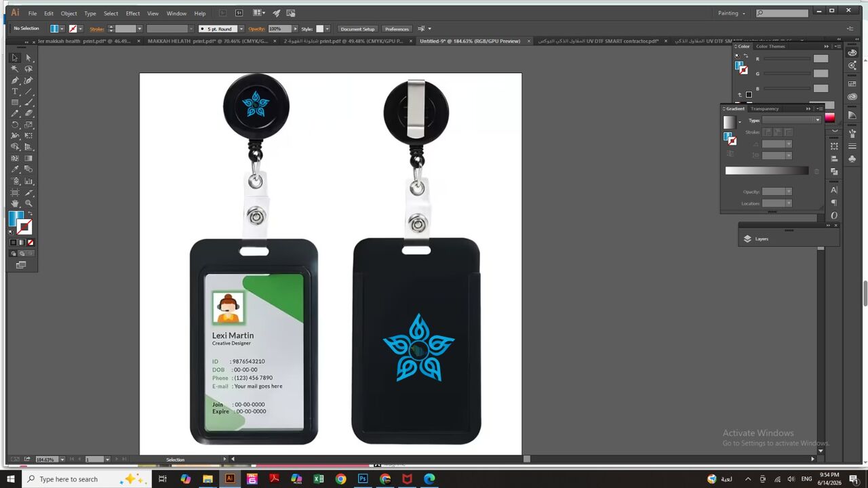Select the Pen tool
868x488 pixels.
click(15, 80)
